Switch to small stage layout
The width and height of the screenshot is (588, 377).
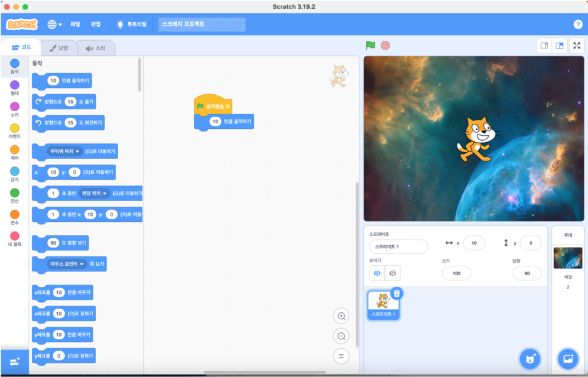coord(544,46)
